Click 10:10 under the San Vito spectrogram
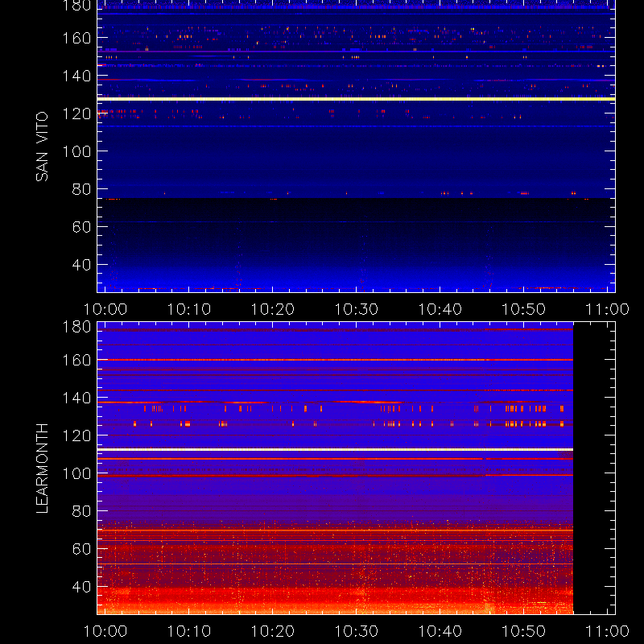Viewport: 644px width, 644px height. click(189, 309)
